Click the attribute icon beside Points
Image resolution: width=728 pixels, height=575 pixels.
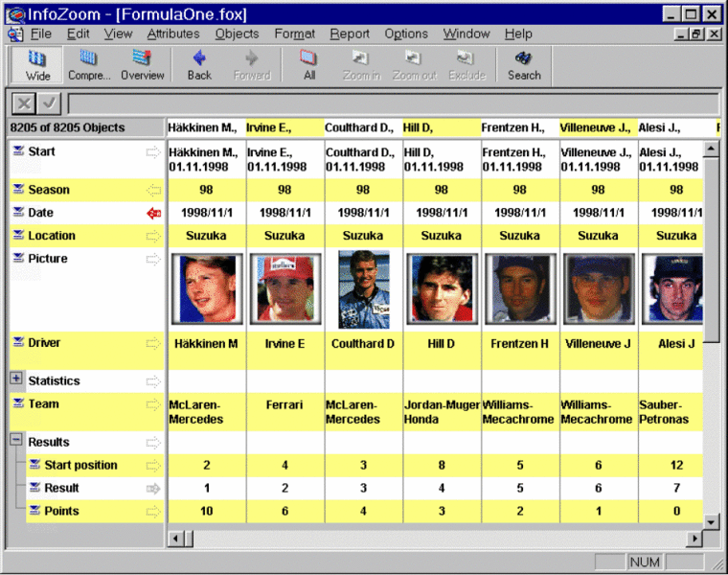pos(34,510)
